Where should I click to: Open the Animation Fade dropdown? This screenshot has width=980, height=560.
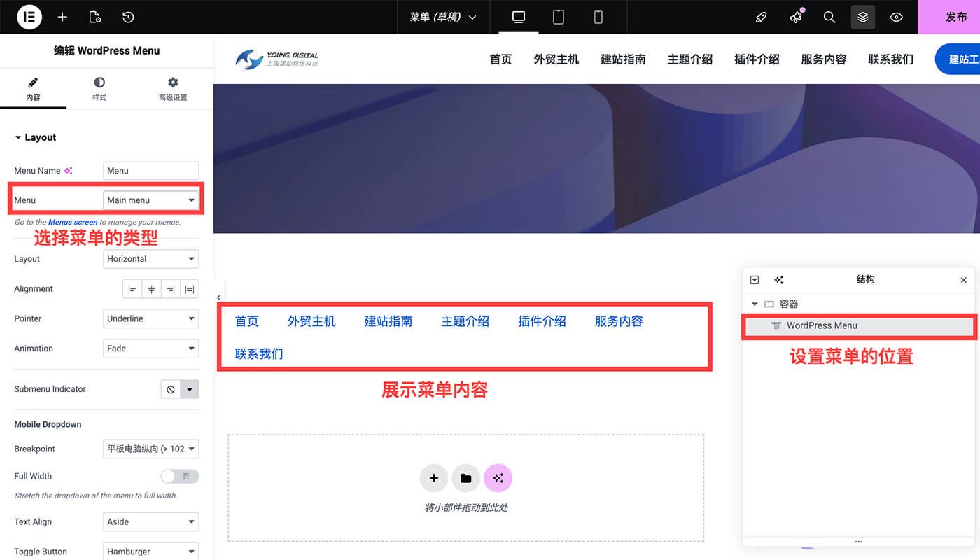150,348
